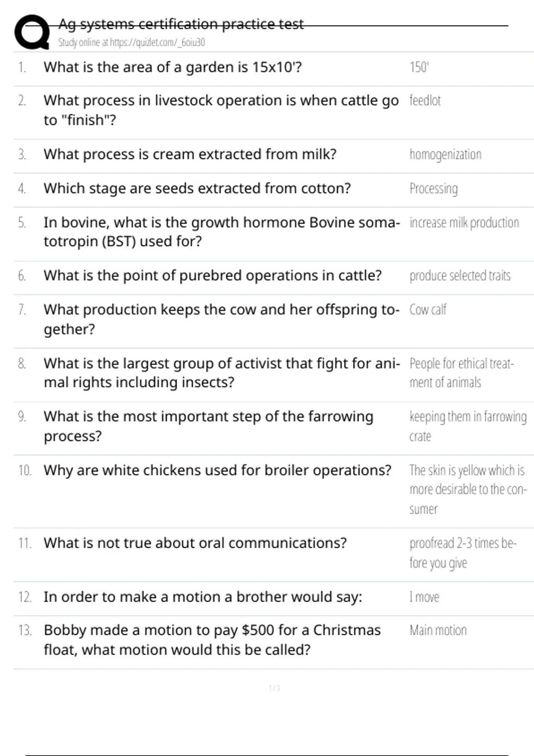Select the white chickens broiler question
534x756 pixels.
tap(218, 470)
